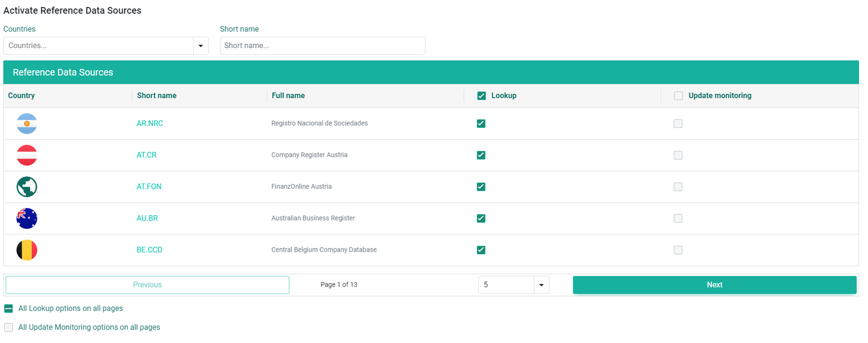Click the Page 1 of 13 indicator
Screen dimensions: 868x343
point(339,285)
